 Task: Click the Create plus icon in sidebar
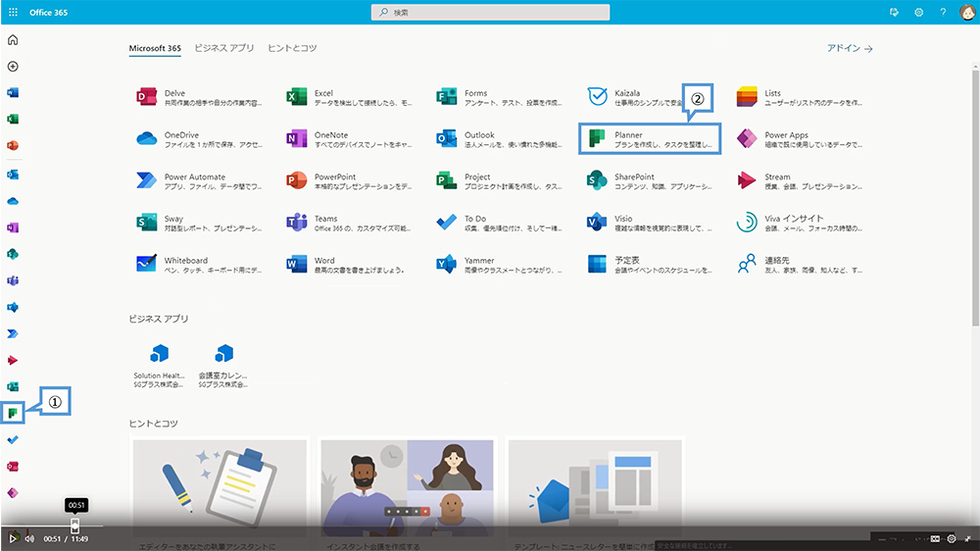[x=13, y=67]
